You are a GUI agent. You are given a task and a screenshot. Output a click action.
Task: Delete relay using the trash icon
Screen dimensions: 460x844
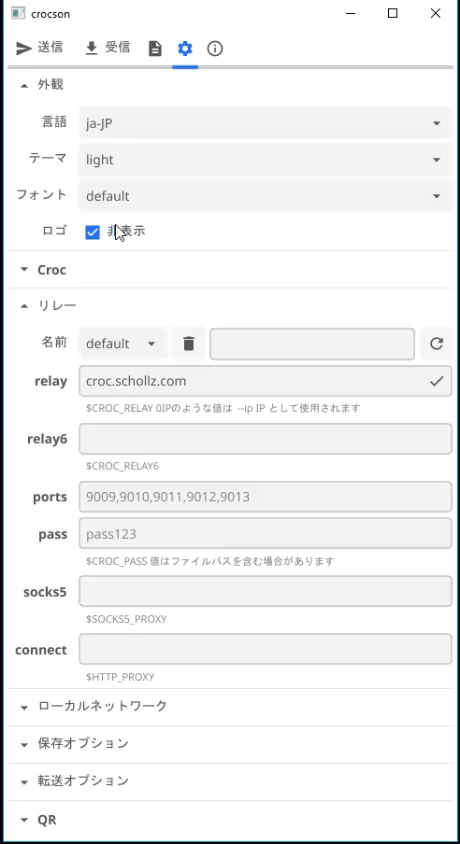[188, 343]
